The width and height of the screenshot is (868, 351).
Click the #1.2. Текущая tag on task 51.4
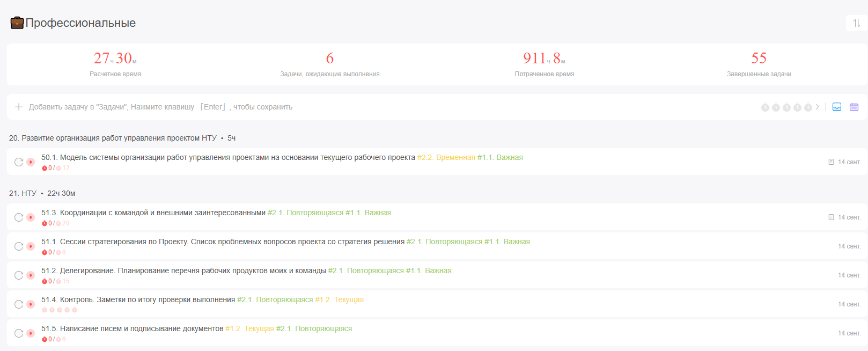339,299
